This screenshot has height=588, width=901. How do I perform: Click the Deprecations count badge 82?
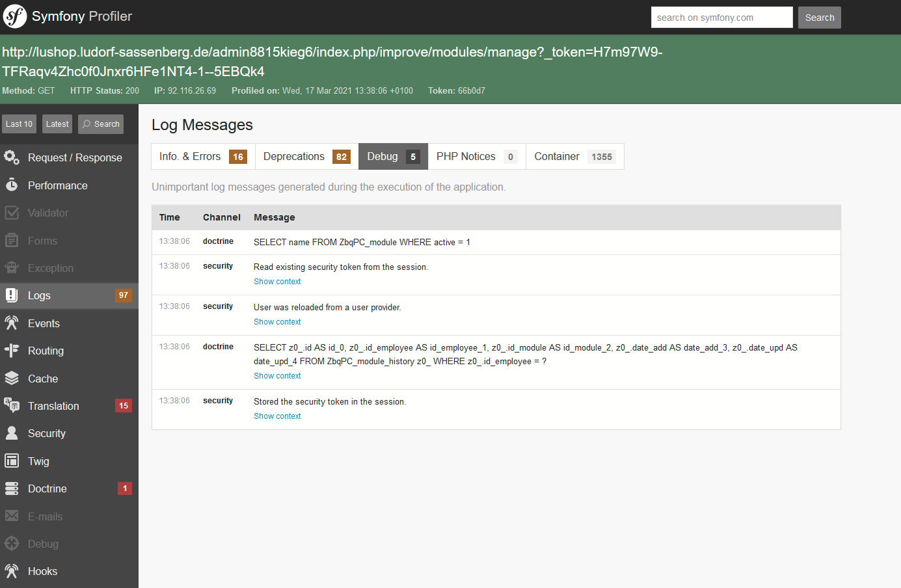342,157
